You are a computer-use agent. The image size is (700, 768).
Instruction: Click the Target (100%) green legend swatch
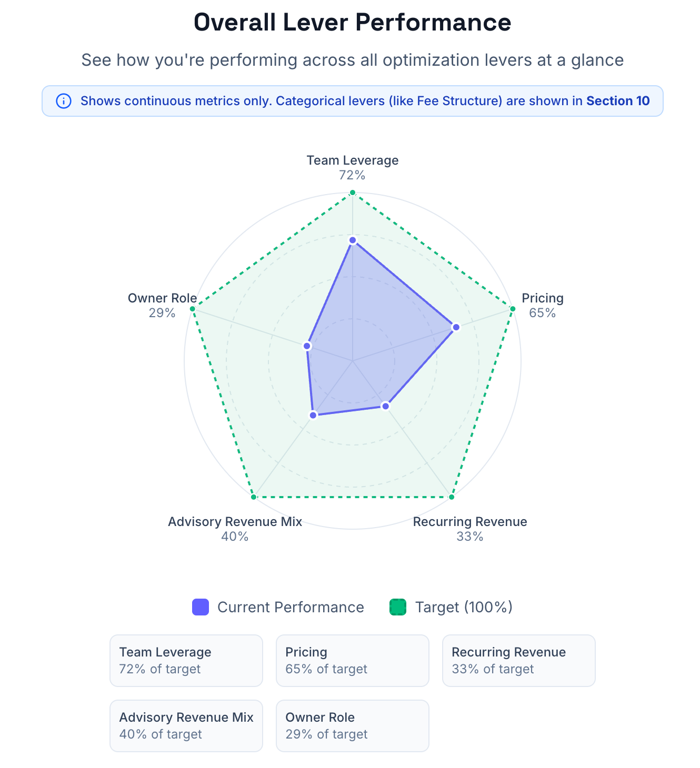point(398,607)
